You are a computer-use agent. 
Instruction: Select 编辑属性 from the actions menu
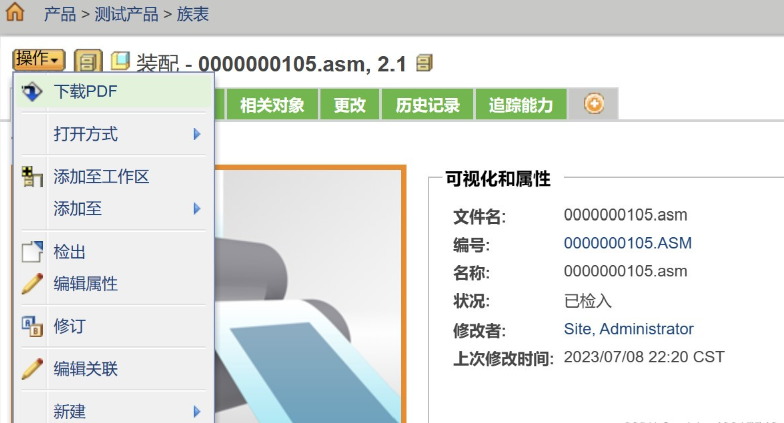(86, 284)
